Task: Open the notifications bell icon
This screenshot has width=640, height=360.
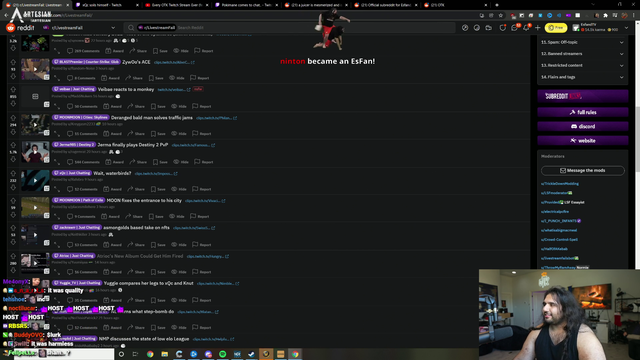Action: [x=526, y=28]
